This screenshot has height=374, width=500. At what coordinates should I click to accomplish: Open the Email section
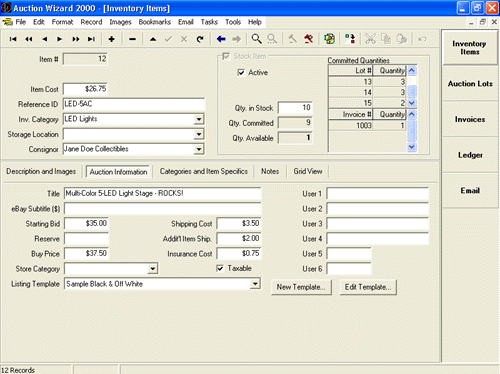470,191
